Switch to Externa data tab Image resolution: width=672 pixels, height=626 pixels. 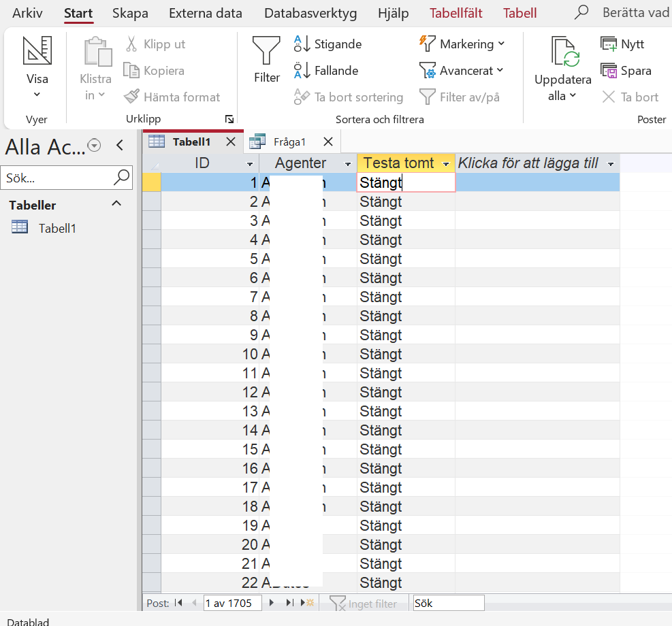tap(206, 14)
